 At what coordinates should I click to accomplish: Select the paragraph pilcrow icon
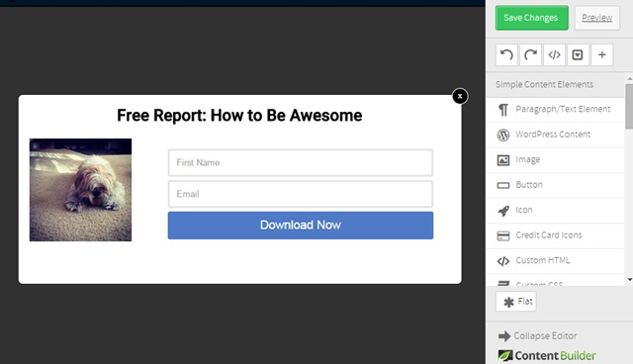click(503, 110)
